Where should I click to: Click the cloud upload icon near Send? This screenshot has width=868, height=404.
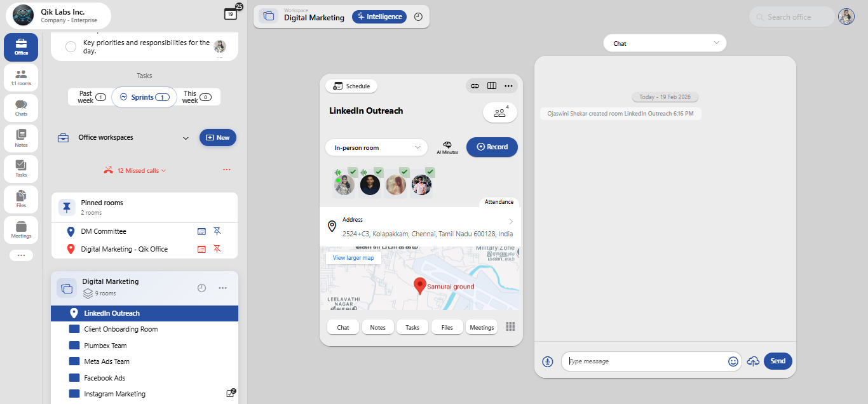(753, 361)
